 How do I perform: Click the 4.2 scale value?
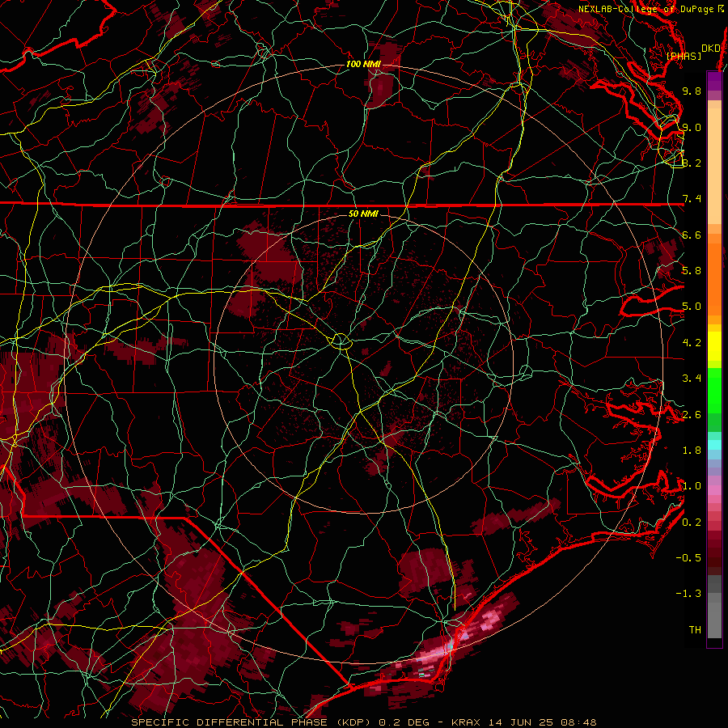click(x=692, y=342)
